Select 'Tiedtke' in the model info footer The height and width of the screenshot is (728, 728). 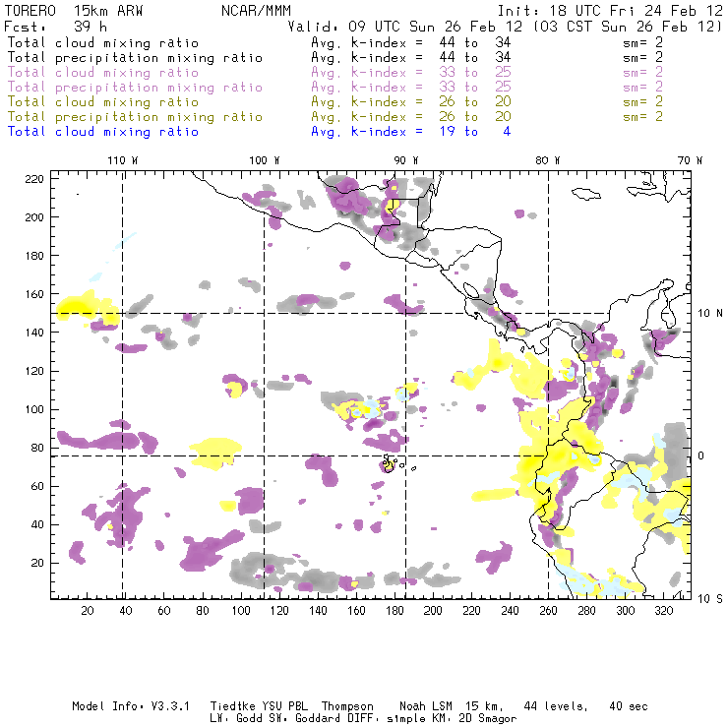[x=232, y=706]
